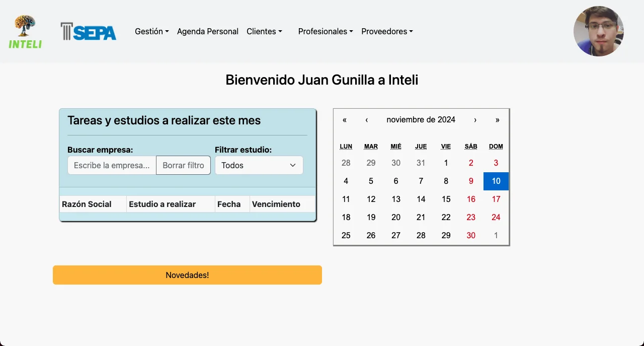The width and height of the screenshot is (644, 346).
Task: Open the Filtrar estudio select box
Action: pos(259,165)
